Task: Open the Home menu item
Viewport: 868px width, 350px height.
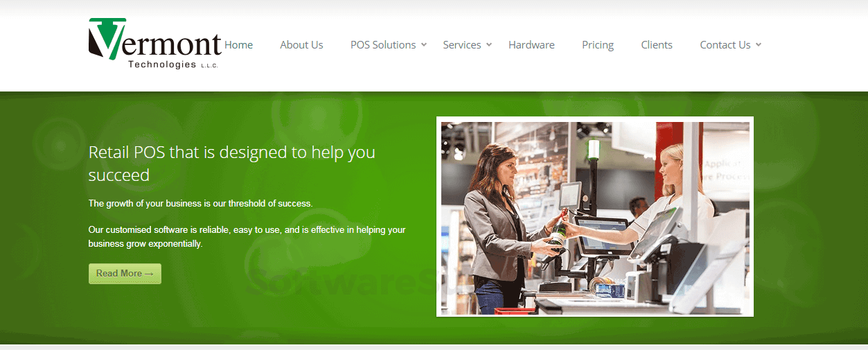Action: [238, 44]
